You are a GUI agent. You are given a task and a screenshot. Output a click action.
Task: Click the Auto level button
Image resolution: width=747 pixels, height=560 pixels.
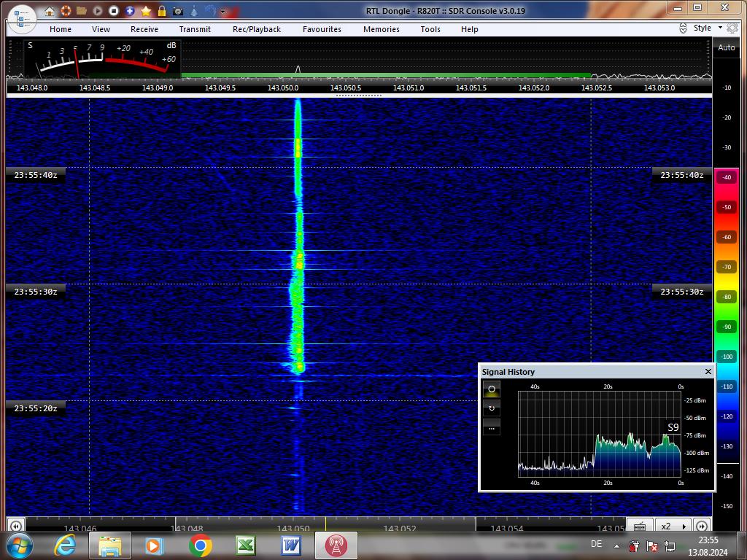click(x=727, y=47)
